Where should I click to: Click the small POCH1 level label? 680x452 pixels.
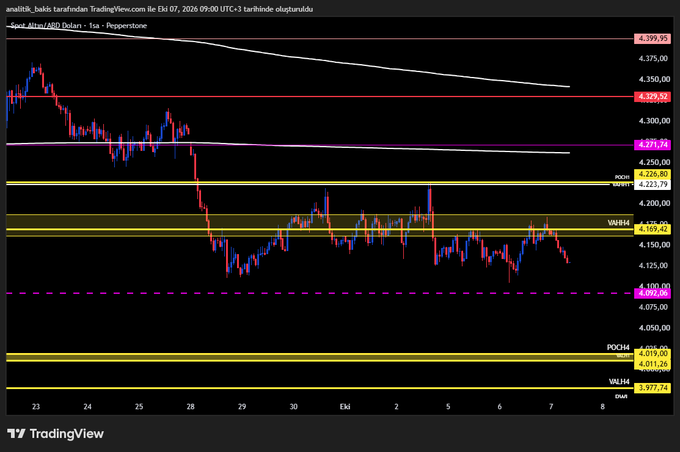622,177
